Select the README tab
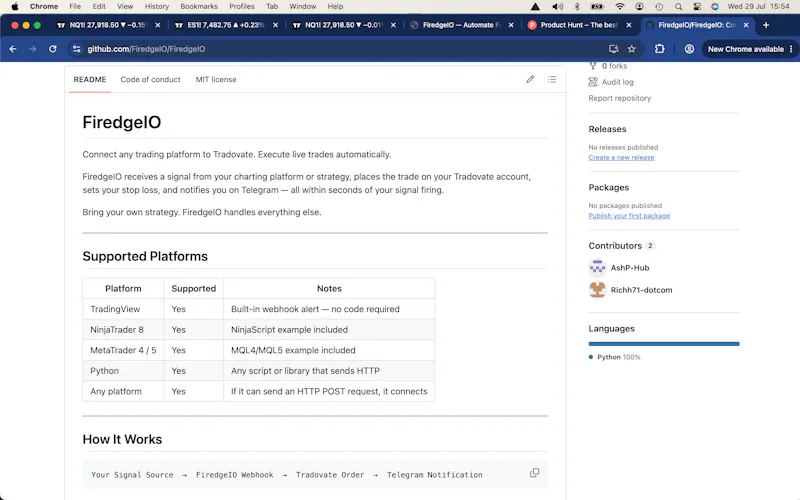Screen dimensions: 800x500 coord(90,80)
